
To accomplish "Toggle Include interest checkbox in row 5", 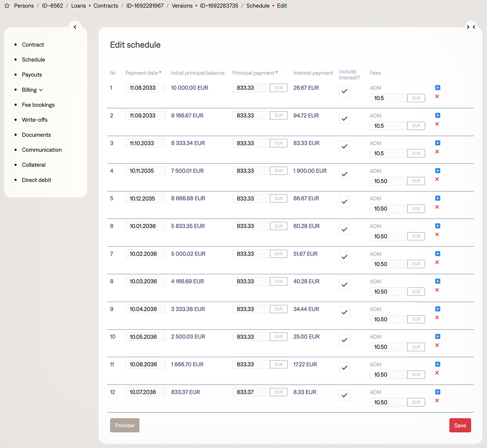I will [344, 202].
